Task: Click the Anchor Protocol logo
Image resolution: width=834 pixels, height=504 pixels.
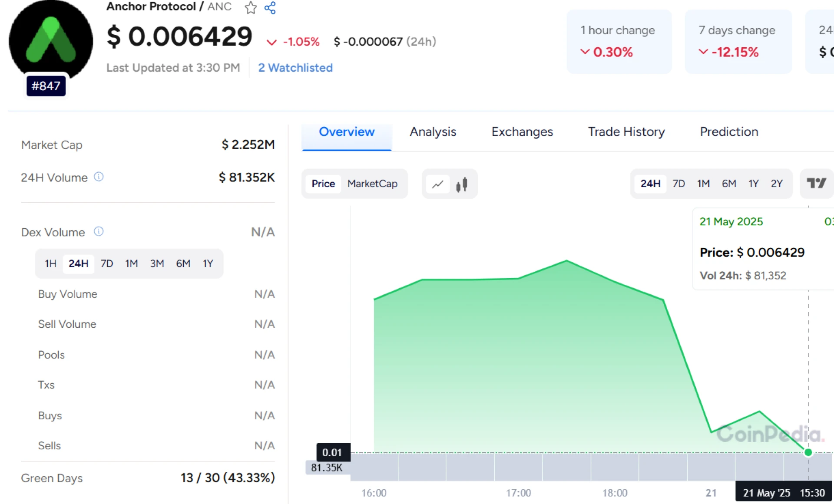Action: 51,40
